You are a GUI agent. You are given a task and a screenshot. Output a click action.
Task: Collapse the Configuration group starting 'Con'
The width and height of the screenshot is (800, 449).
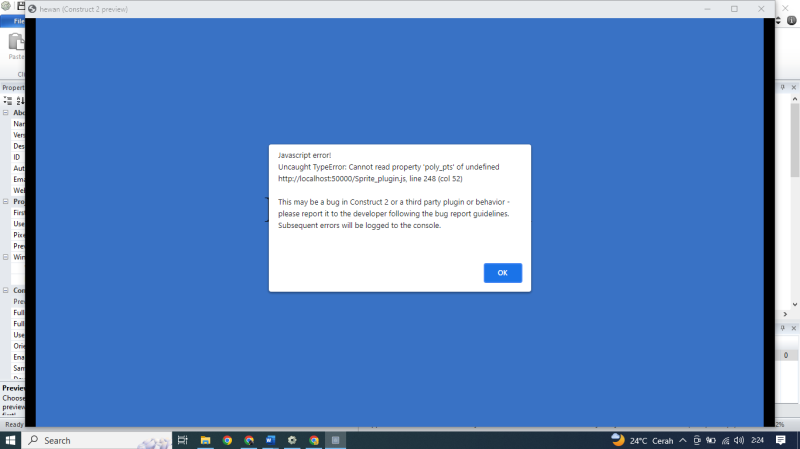(x=6, y=290)
